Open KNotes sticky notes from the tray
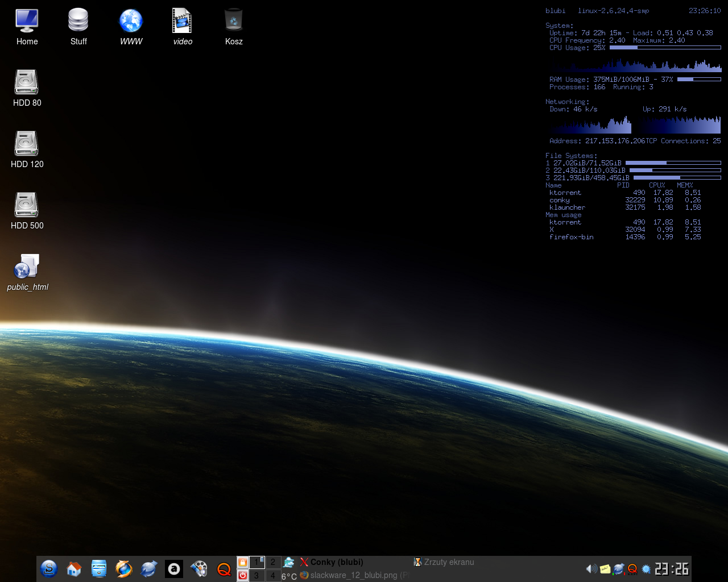 tap(605, 568)
